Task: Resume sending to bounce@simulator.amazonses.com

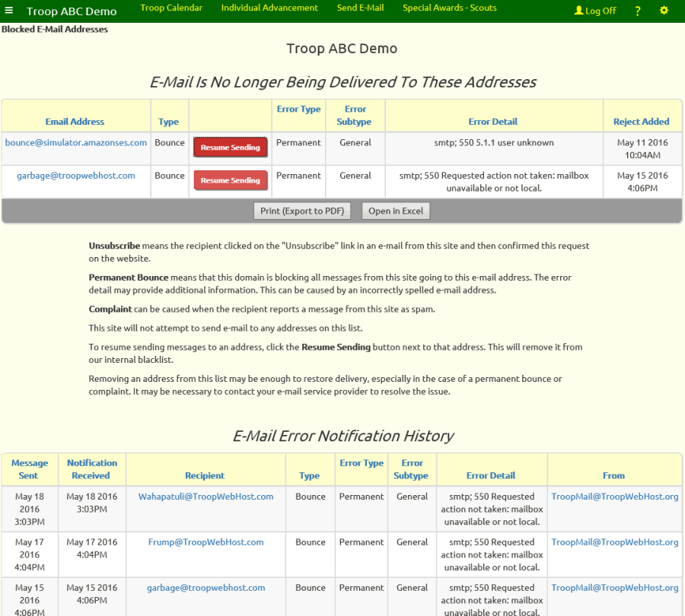Action: coord(230,148)
